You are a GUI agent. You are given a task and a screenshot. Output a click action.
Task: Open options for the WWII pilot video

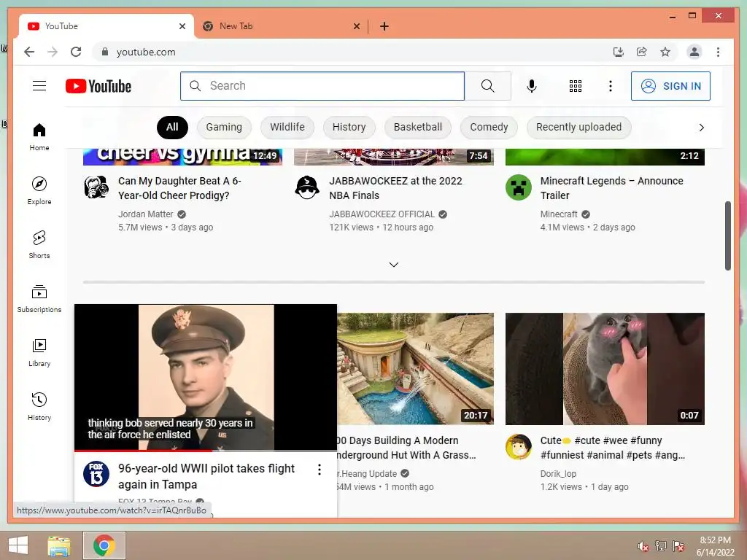tap(320, 470)
